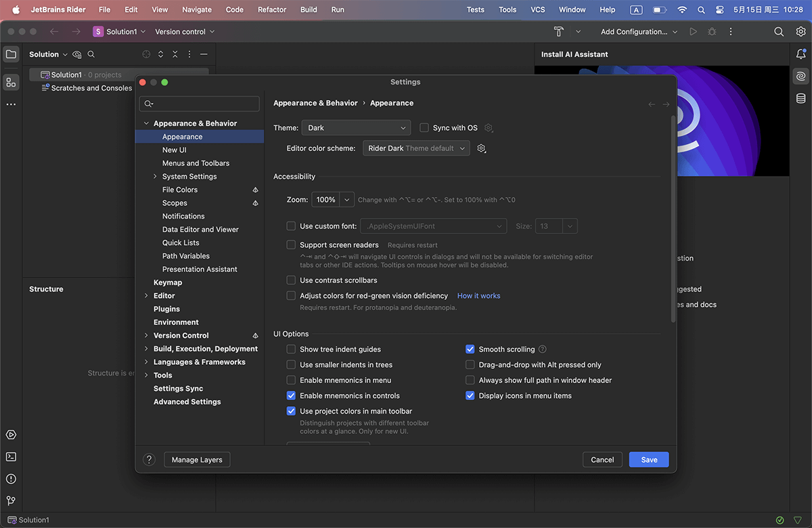Hide the Solution panel with minus icon
This screenshot has height=528, width=812.
click(204, 54)
